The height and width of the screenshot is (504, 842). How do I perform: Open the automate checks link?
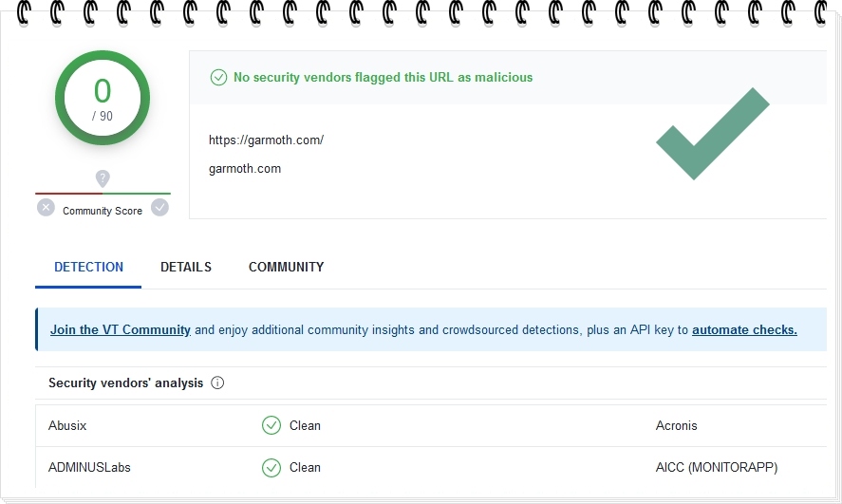(x=744, y=330)
